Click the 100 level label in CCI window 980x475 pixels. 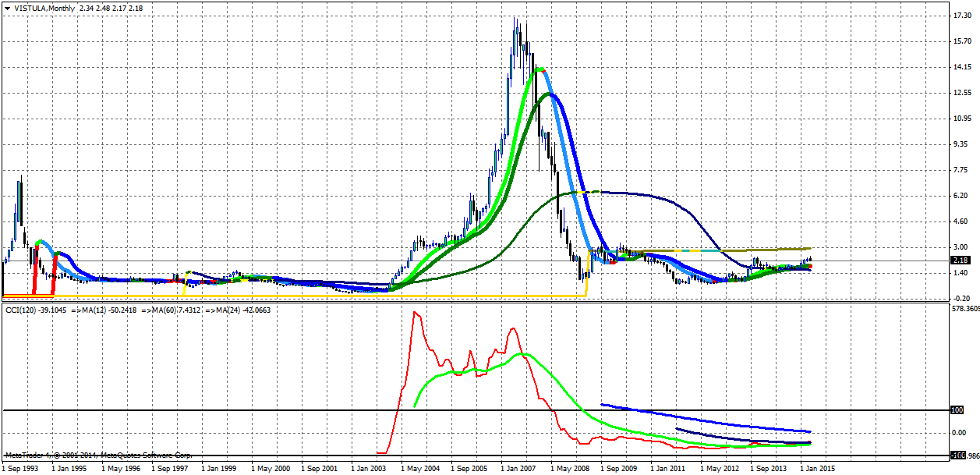[959, 410]
